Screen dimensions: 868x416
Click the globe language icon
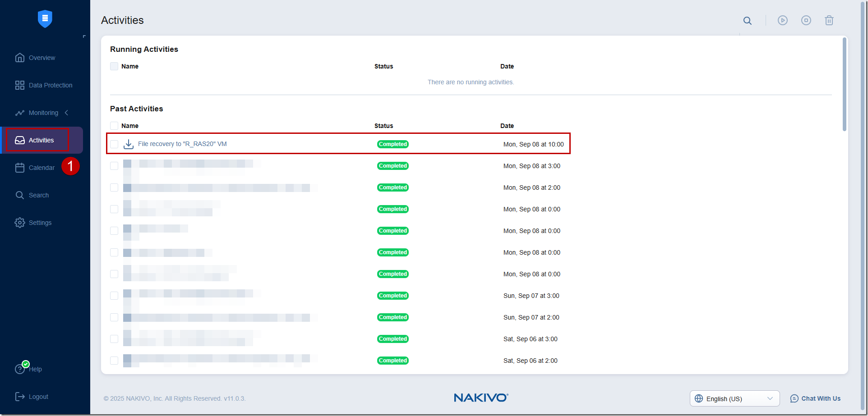[699, 398]
